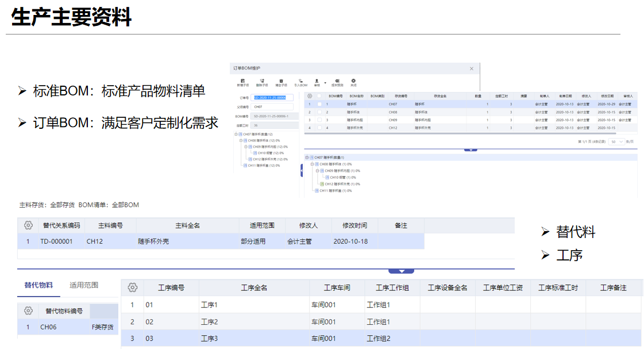Tick checkbox of BOM row 1 随手杯
This screenshot has height=349, width=644.
coord(319,104)
